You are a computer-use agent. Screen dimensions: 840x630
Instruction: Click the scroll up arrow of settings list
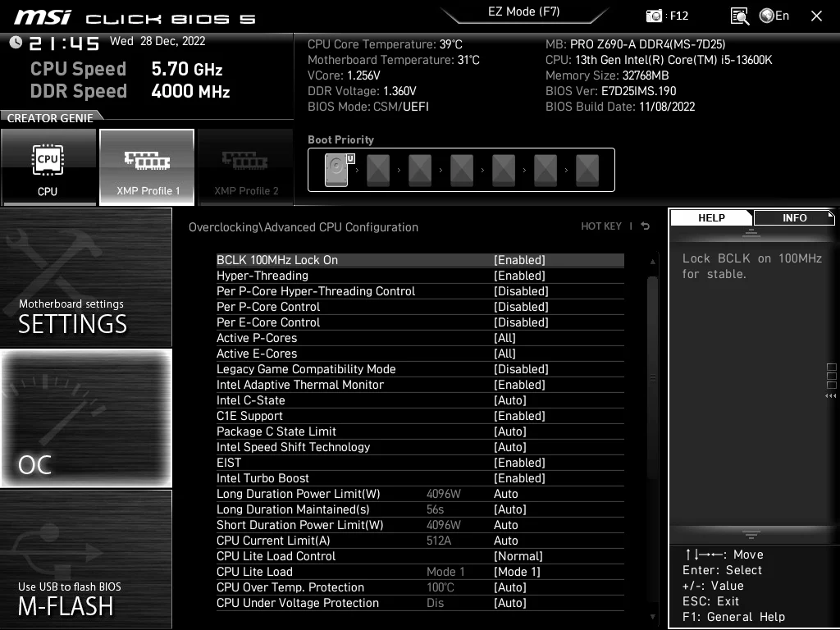pyautogui.click(x=652, y=262)
